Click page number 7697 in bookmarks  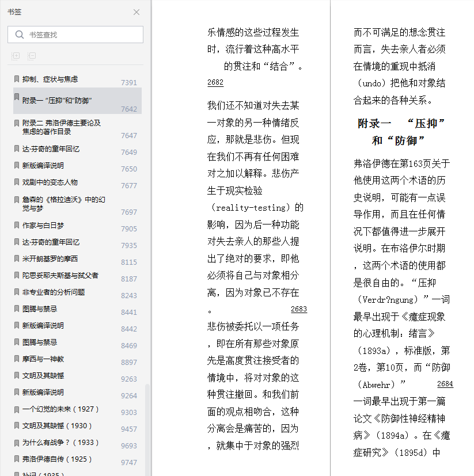click(129, 212)
